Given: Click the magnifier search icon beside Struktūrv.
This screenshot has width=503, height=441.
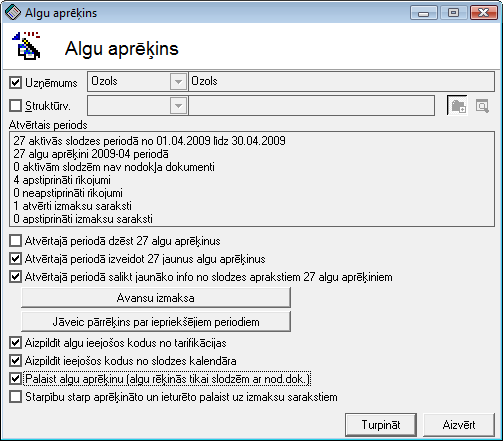Looking at the screenshot, I should pyautogui.click(x=482, y=106).
